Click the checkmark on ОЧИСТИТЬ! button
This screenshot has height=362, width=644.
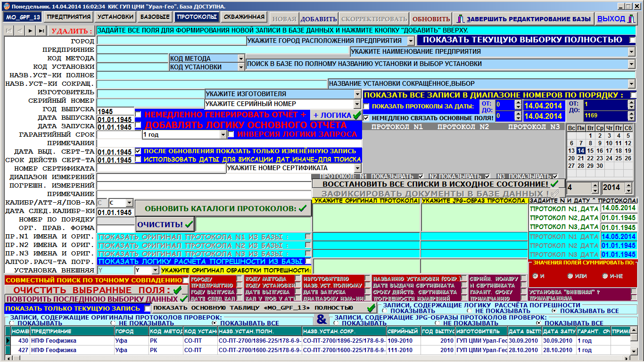(189, 224)
